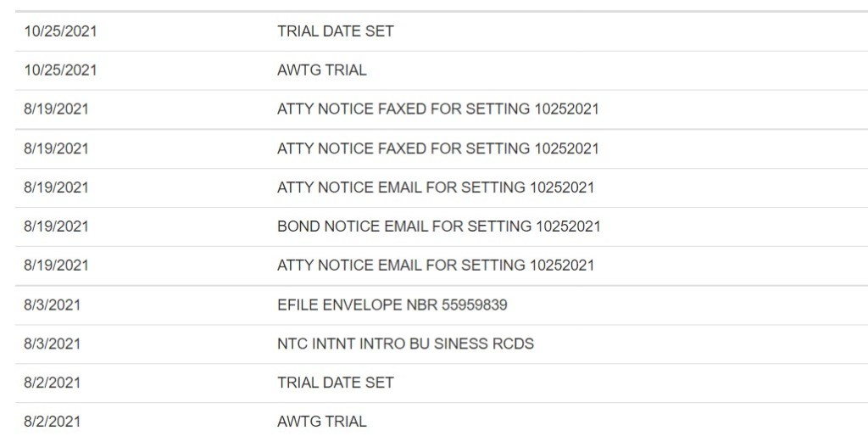Click the date beside BOND NOTICE EMAIL
The image size is (868, 436).
(x=56, y=226)
